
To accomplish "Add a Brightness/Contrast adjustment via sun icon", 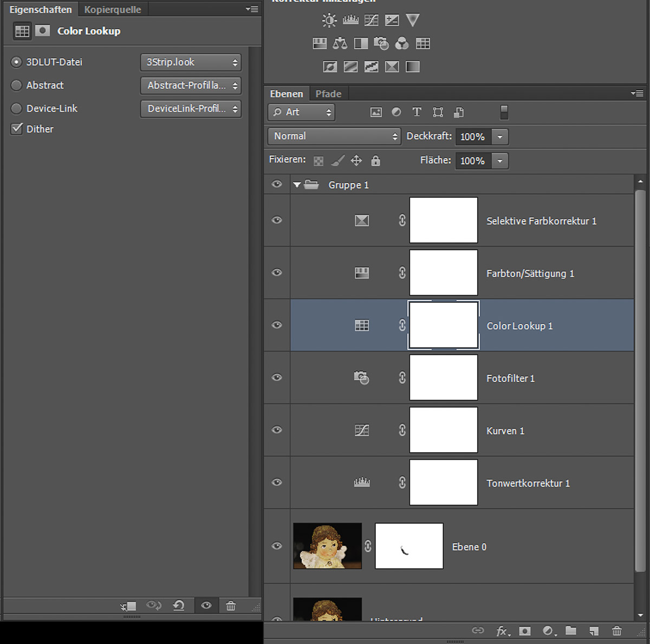I will pyautogui.click(x=329, y=21).
